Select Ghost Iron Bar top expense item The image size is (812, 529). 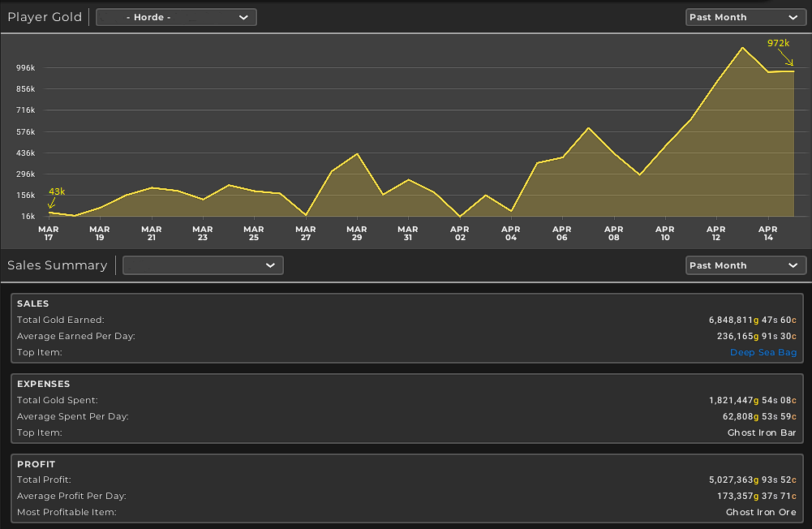click(x=762, y=432)
